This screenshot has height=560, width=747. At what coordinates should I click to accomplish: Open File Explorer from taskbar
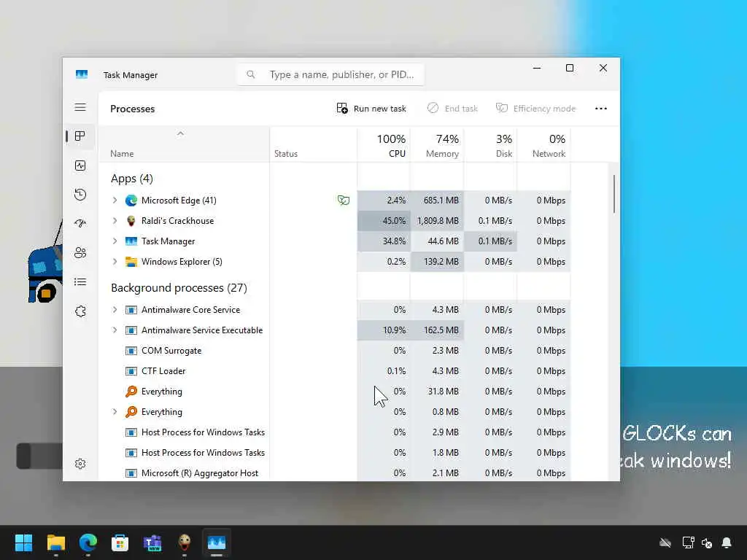[55, 542]
